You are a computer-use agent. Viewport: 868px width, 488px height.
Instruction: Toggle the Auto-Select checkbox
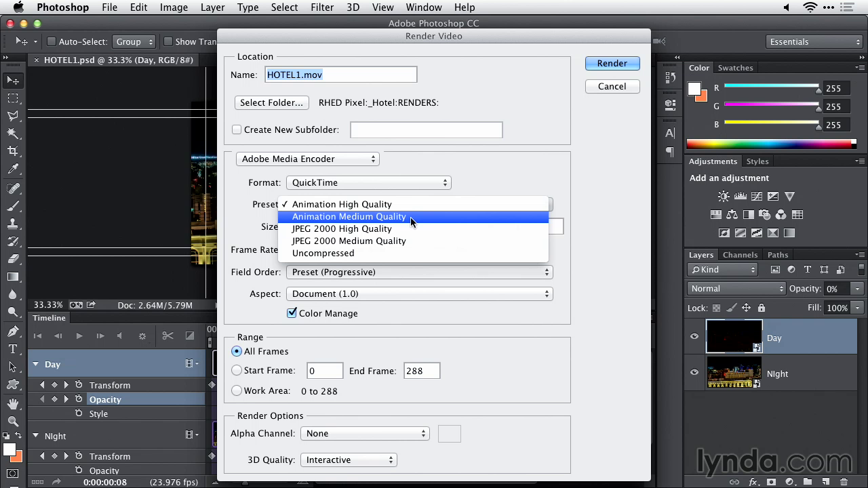pyautogui.click(x=51, y=41)
